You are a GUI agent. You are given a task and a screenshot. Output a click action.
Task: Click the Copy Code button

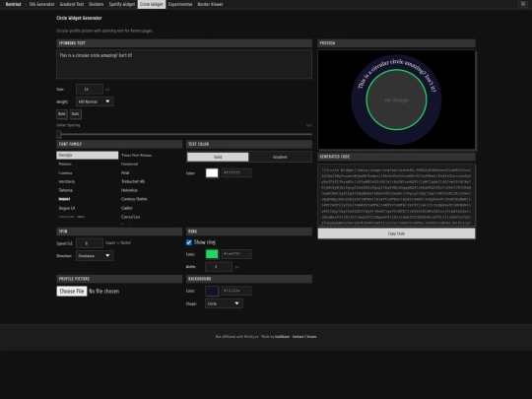pyautogui.click(x=397, y=233)
